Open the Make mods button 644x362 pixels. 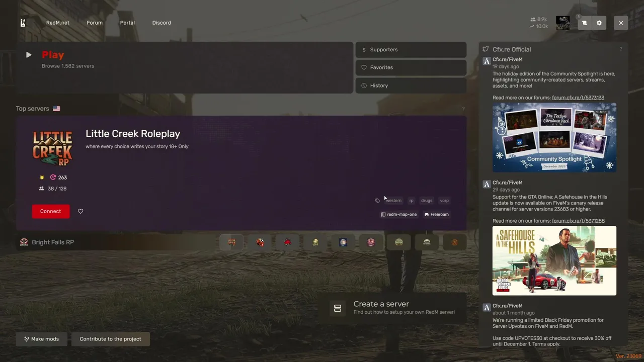coord(41,339)
